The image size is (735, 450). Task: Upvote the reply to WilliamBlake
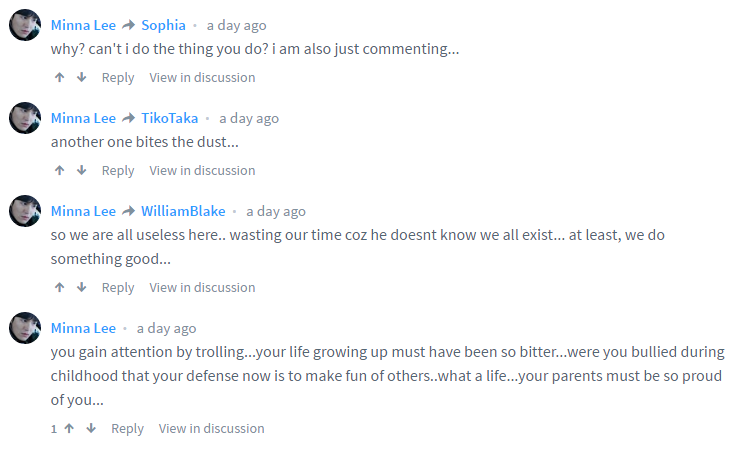(x=60, y=288)
